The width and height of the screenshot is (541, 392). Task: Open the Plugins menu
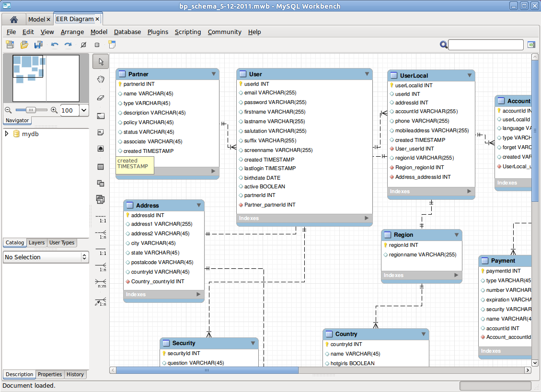pyautogui.click(x=158, y=32)
